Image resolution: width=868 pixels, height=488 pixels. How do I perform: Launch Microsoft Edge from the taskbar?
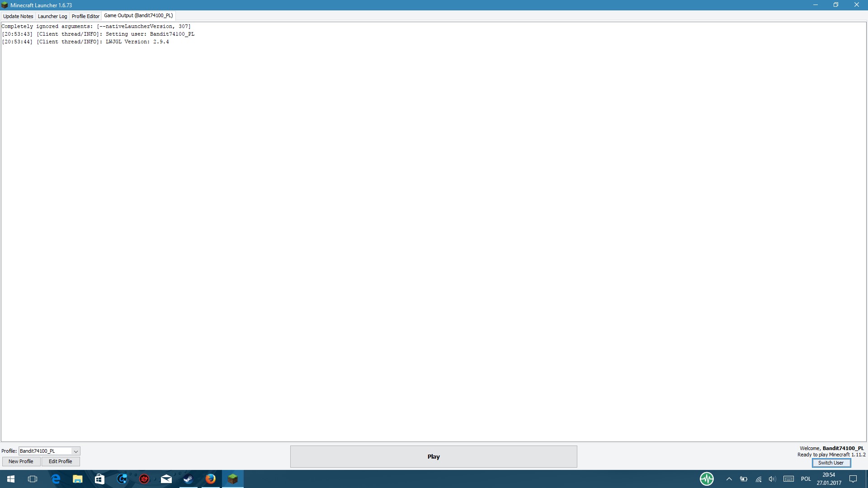pos(56,479)
